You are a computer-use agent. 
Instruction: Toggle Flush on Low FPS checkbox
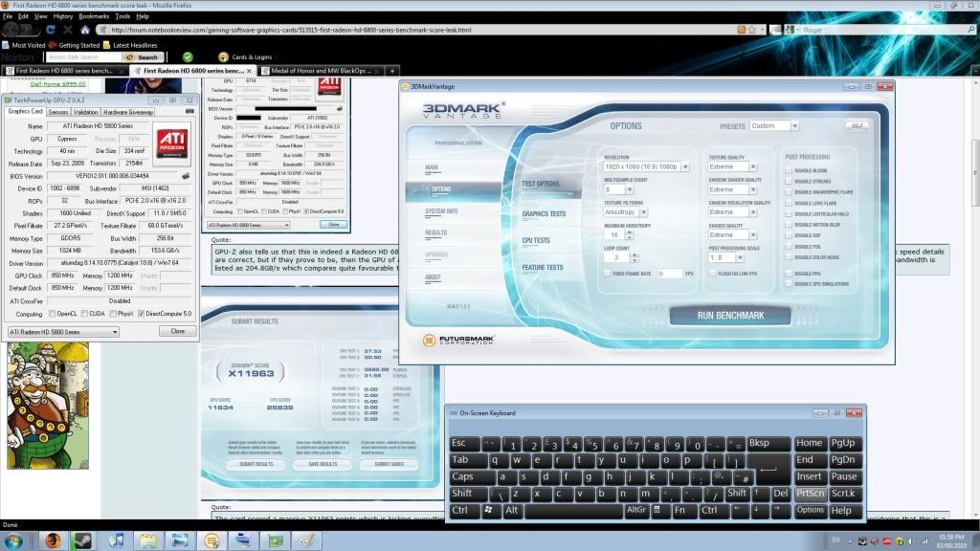[712, 274]
